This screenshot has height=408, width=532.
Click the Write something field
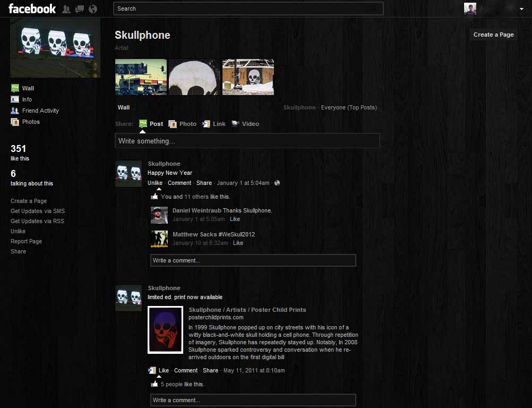coord(247,141)
